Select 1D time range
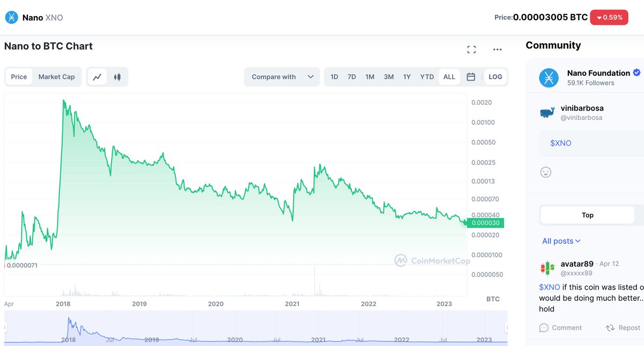Image resolution: width=644 pixels, height=346 pixels. pos(334,77)
